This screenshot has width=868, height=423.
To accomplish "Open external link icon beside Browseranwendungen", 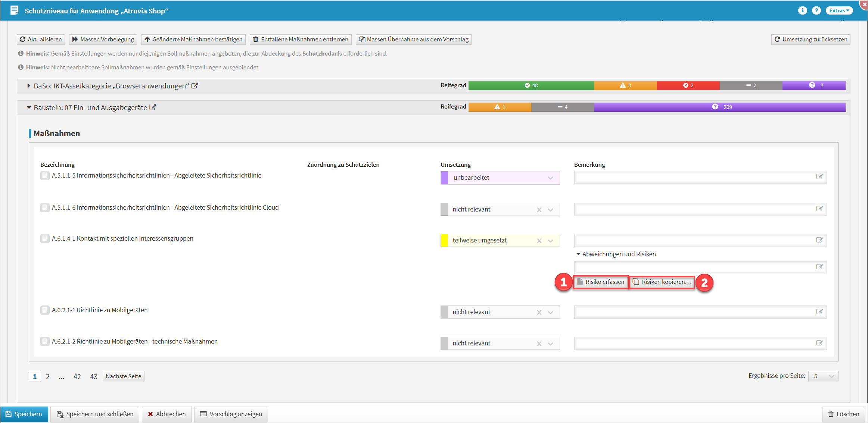I will pyautogui.click(x=195, y=86).
